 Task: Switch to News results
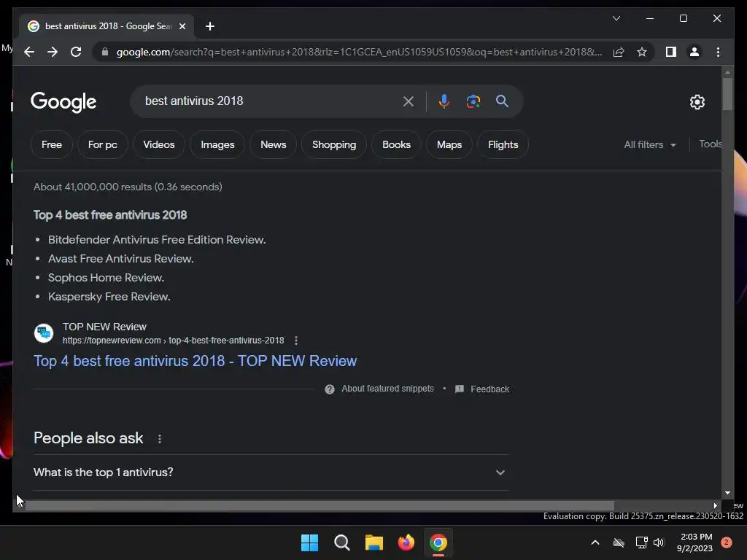click(273, 144)
